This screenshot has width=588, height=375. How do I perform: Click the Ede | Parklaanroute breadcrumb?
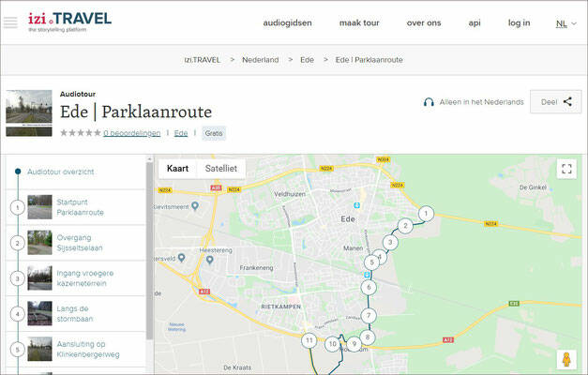[x=369, y=60]
